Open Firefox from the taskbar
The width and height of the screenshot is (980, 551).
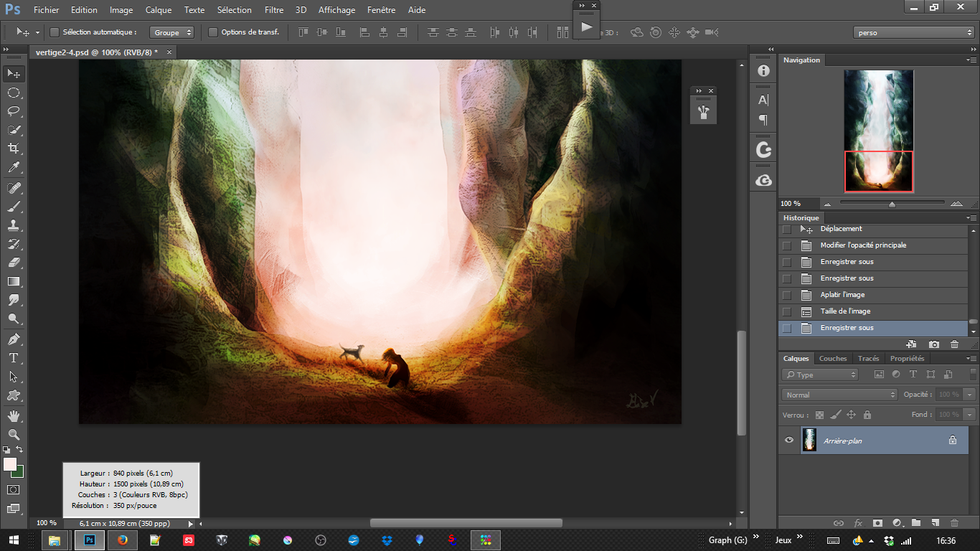click(x=122, y=540)
